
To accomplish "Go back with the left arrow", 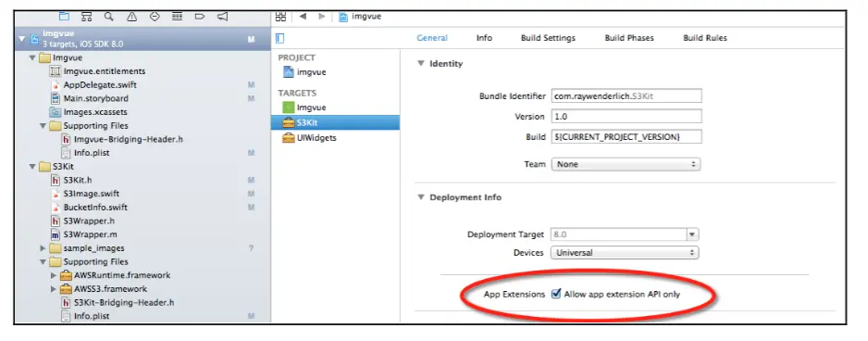I will 303,16.
